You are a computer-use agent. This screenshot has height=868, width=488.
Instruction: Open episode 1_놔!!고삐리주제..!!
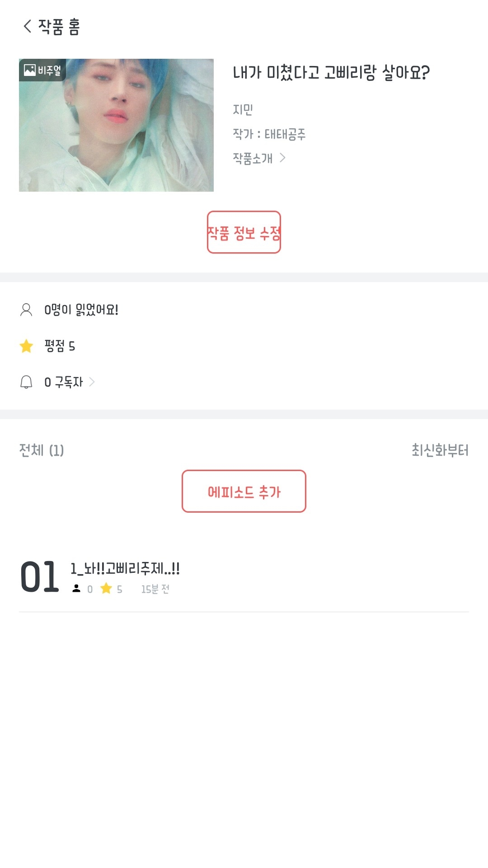pos(125,568)
